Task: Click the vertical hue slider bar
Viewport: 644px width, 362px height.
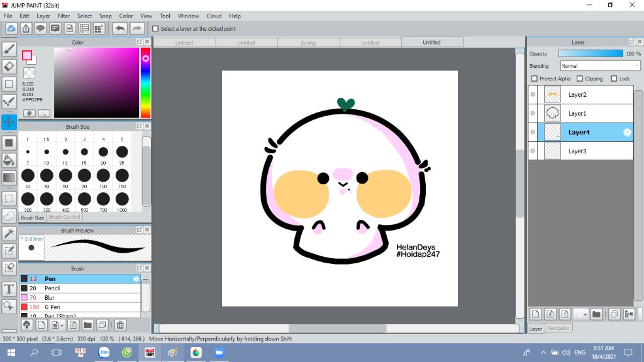Action: (x=145, y=82)
